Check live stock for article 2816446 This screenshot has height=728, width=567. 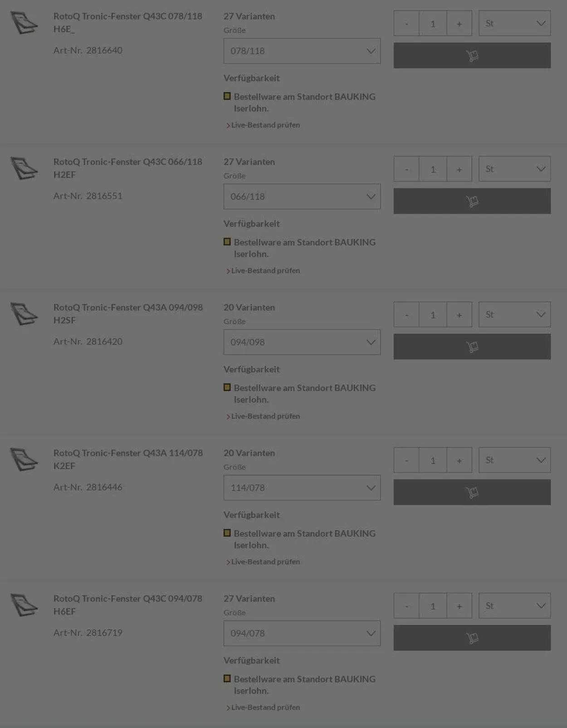(x=265, y=562)
